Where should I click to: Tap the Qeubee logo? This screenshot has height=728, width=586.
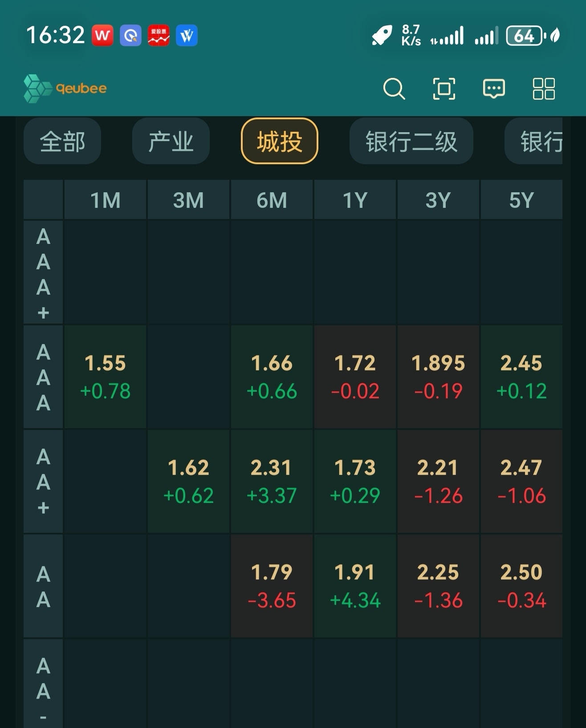(65, 88)
